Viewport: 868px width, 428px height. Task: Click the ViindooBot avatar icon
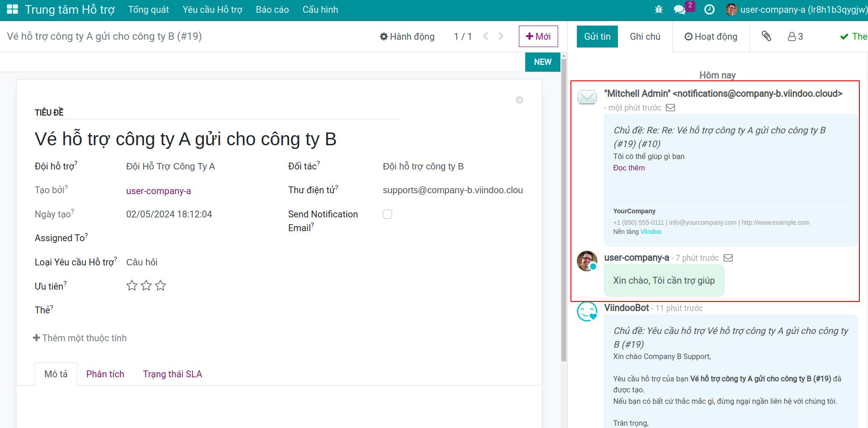click(587, 312)
